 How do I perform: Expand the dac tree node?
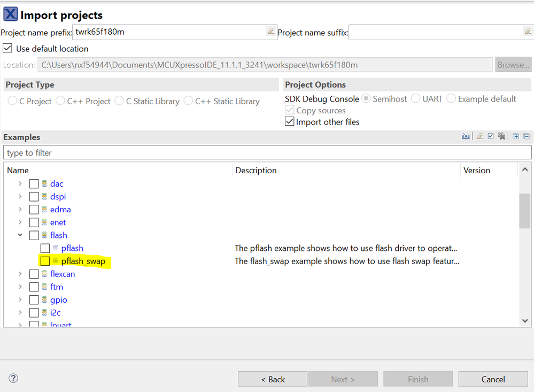20,183
